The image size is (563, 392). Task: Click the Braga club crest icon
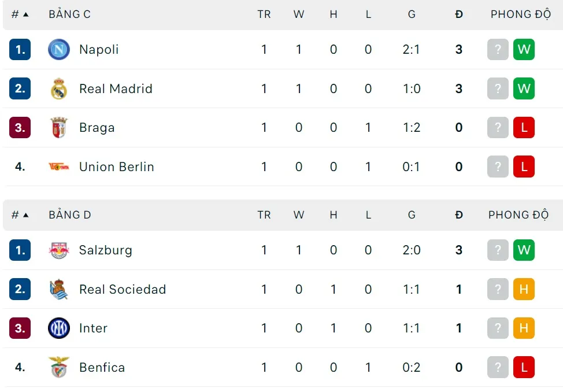click(x=59, y=128)
